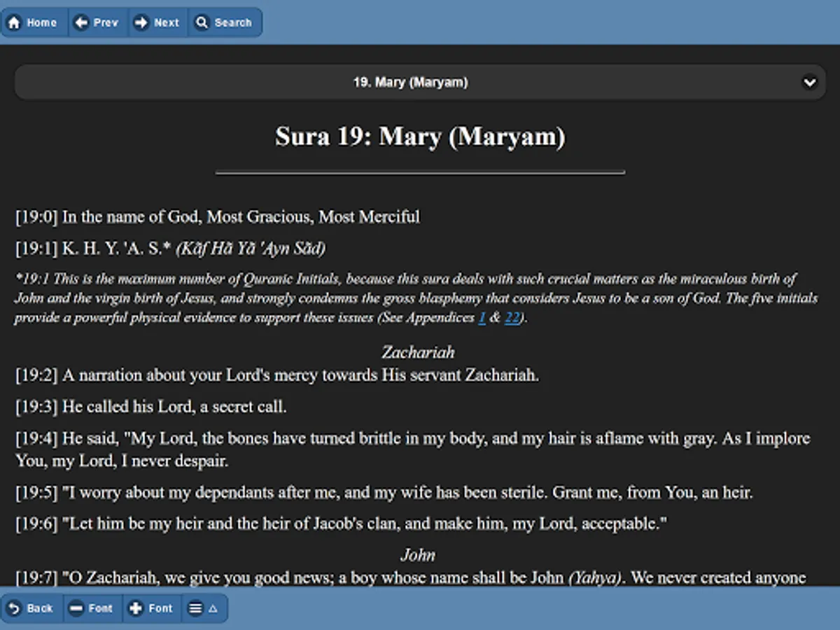Select verse [19:5] about dependants
The height and width of the screenshot is (630, 840).
coord(384,493)
